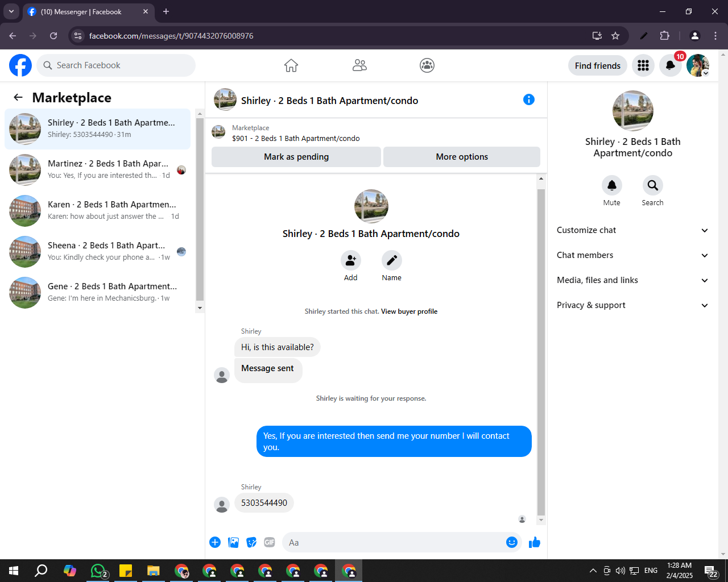Click the browser address bar URL
Screen dimensions: 728x582
click(x=171, y=36)
